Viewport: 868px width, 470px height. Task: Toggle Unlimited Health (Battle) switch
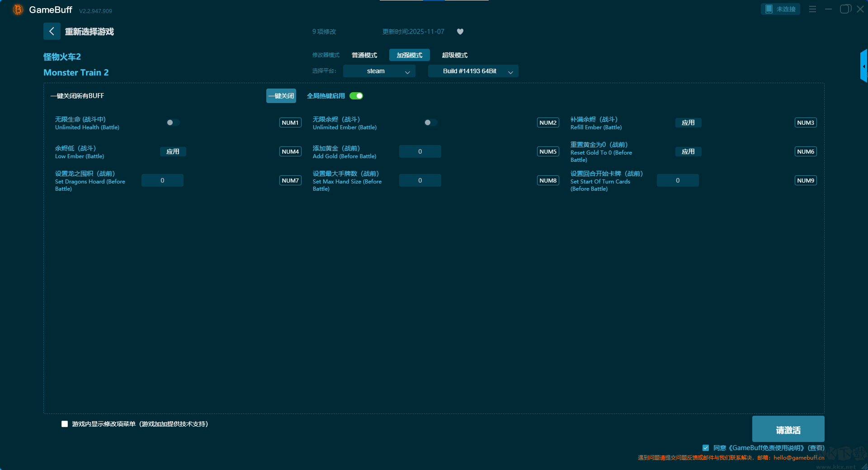172,122
